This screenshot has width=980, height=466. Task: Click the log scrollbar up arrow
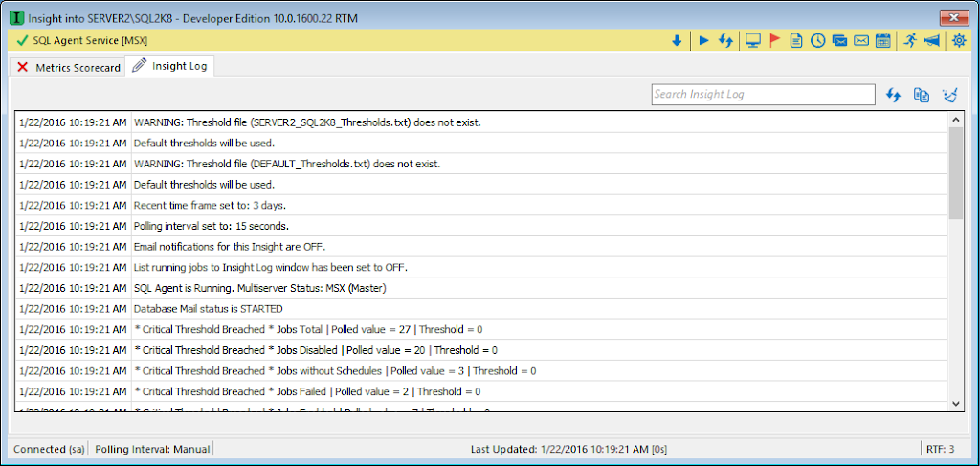[956, 120]
